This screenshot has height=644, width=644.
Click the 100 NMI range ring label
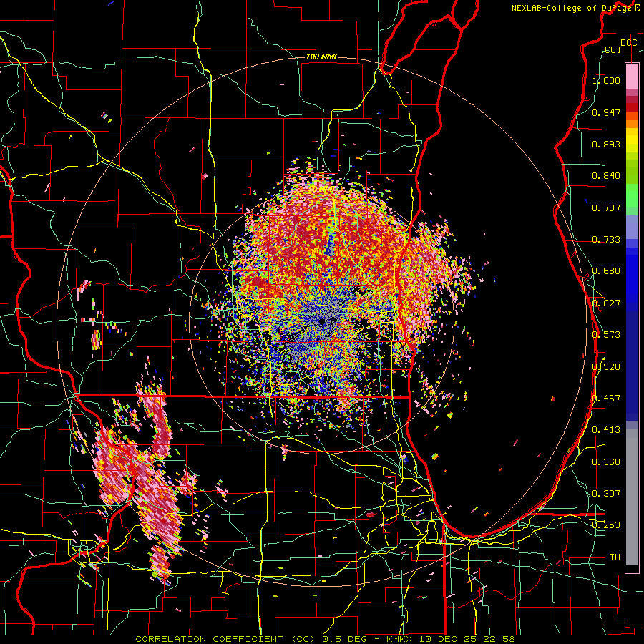321,57
